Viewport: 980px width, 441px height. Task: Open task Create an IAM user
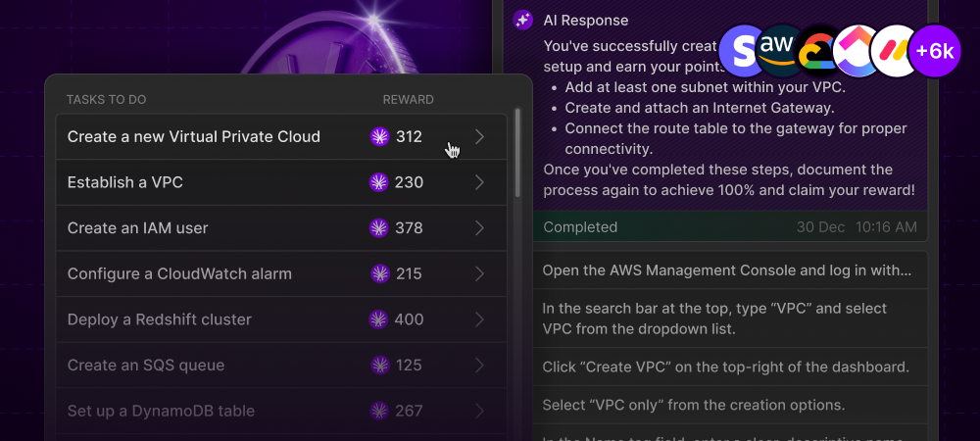pos(281,228)
